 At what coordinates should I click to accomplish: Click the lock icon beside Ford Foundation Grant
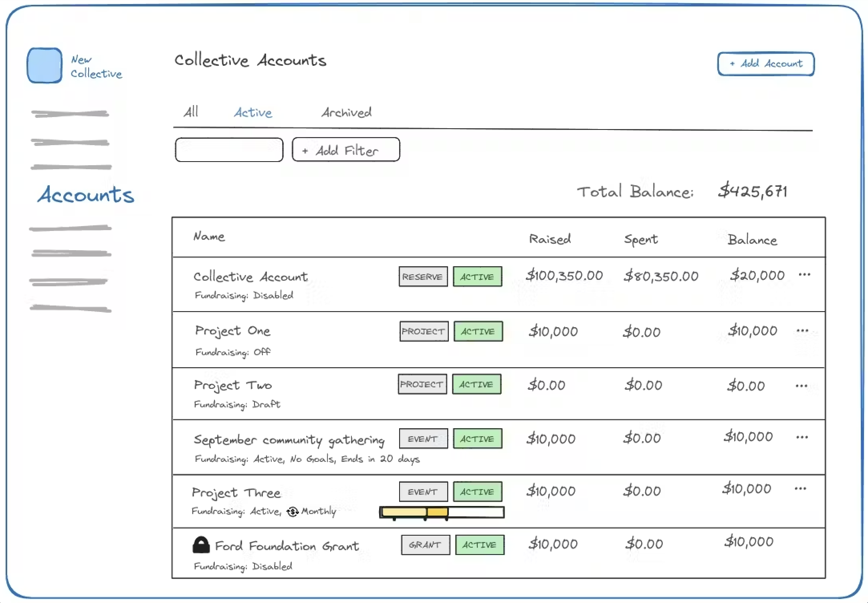click(201, 545)
